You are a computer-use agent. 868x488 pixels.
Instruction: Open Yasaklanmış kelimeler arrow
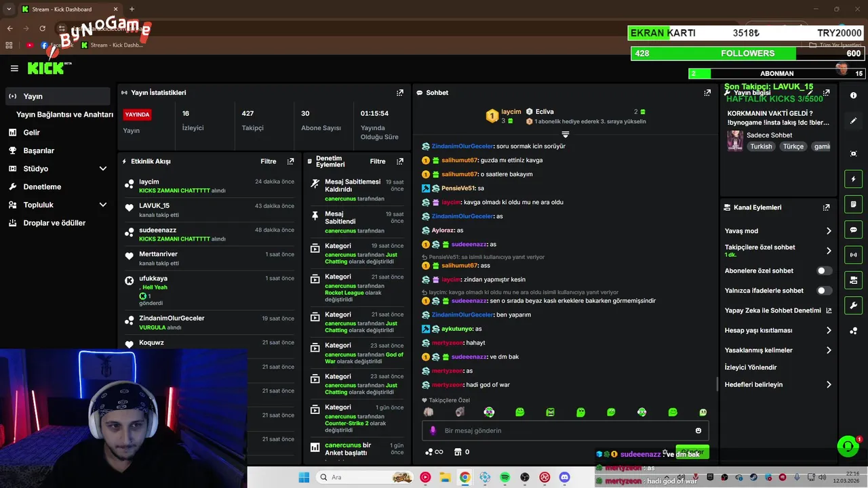tap(829, 350)
